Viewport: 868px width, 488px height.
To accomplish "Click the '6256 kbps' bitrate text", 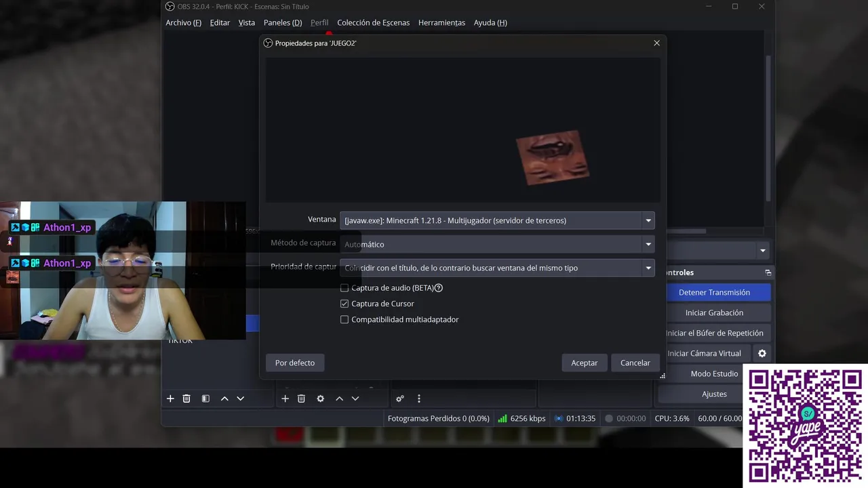I will coord(528,418).
